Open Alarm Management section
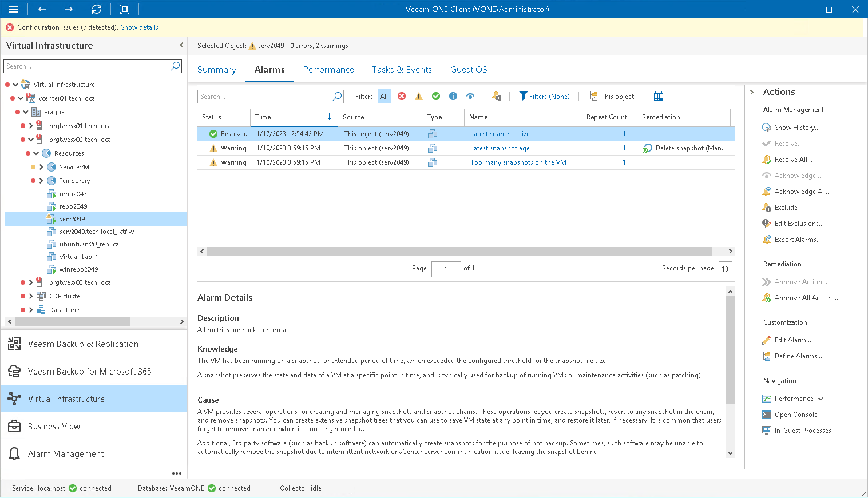The height and width of the screenshot is (498, 868). click(94, 453)
